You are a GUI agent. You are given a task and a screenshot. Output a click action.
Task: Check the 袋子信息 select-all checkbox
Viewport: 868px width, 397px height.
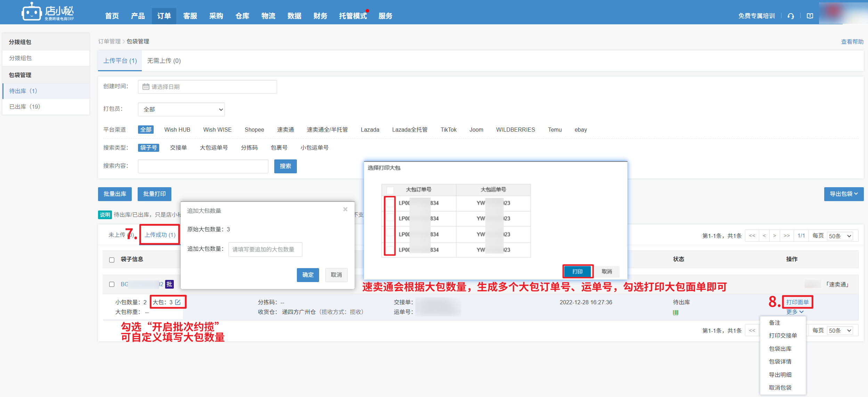112,260
